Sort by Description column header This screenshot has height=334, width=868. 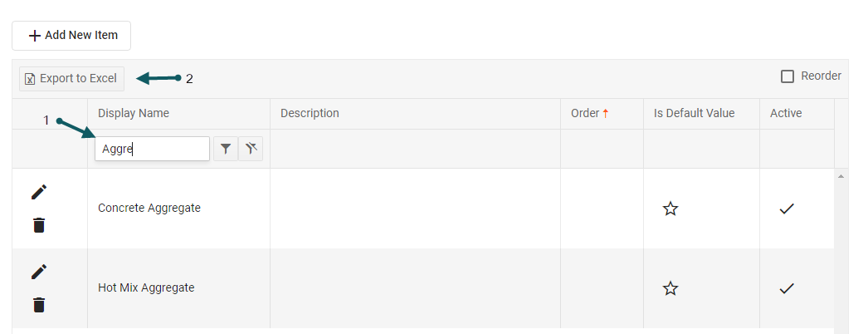(310, 113)
